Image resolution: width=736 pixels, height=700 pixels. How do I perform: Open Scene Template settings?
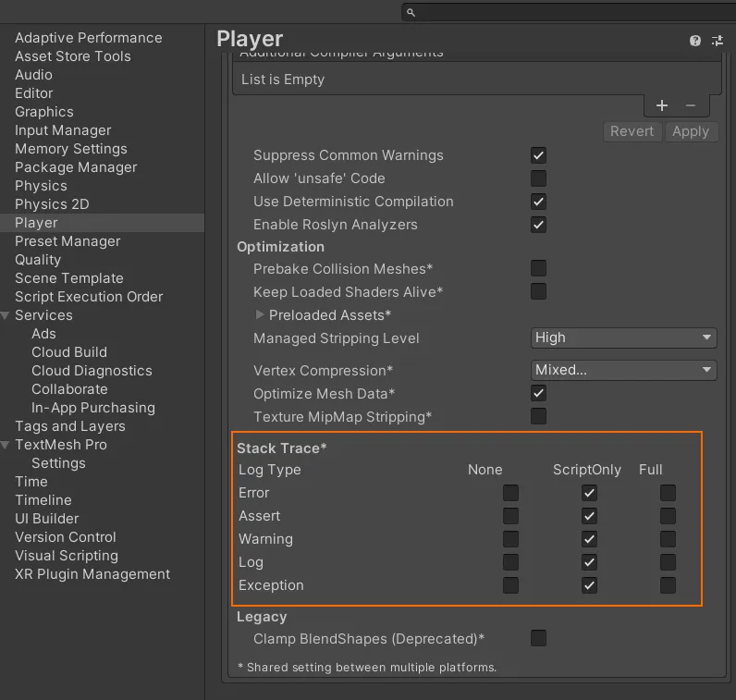click(69, 278)
